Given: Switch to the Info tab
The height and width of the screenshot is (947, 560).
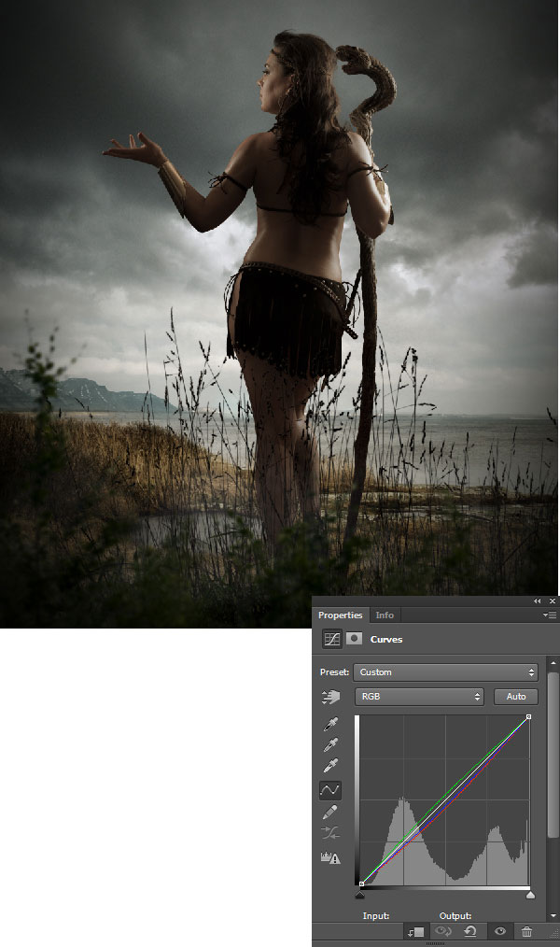Looking at the screenshot, I should click(385, 615).
